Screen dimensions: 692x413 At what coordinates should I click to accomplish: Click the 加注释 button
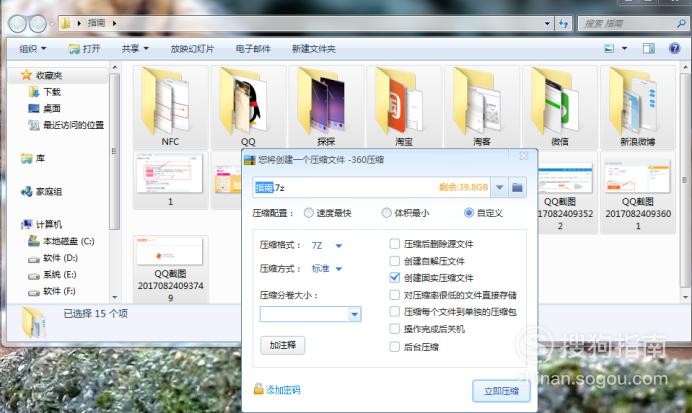coord(282,345)
